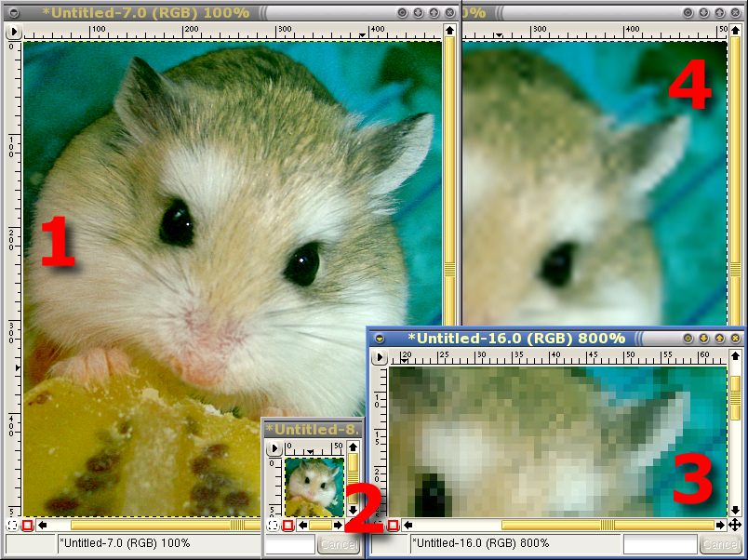Click status text '*Untitled-16.0 (RGB) 800%'
Image resolution: width=748 pixels, height=560 pixels.
(481, 543)
